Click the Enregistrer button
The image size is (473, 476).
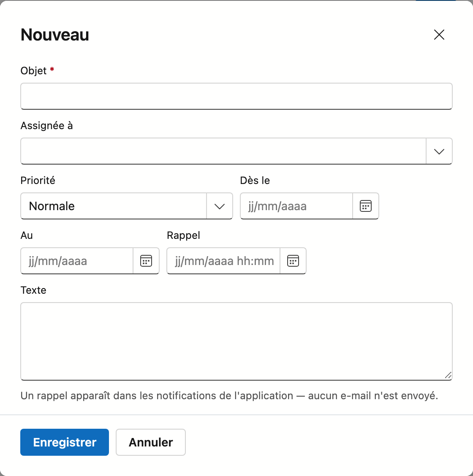pyautogui.click(x=65, y=442)
